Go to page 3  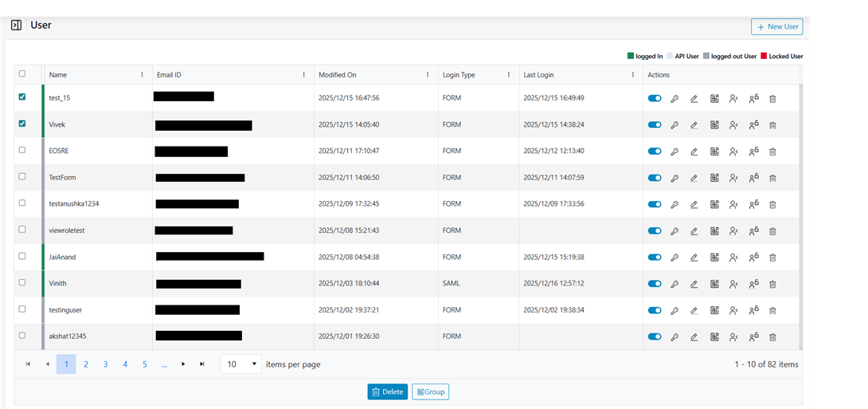pyautogui.click(x=105, y=364)
